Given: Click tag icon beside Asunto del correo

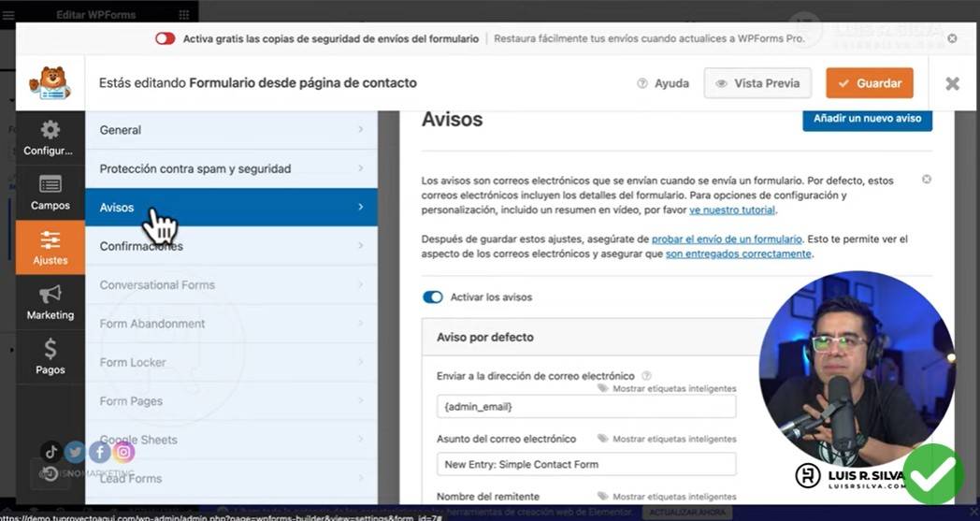Looking at the screenshot, I should click(x=602, y=439).
